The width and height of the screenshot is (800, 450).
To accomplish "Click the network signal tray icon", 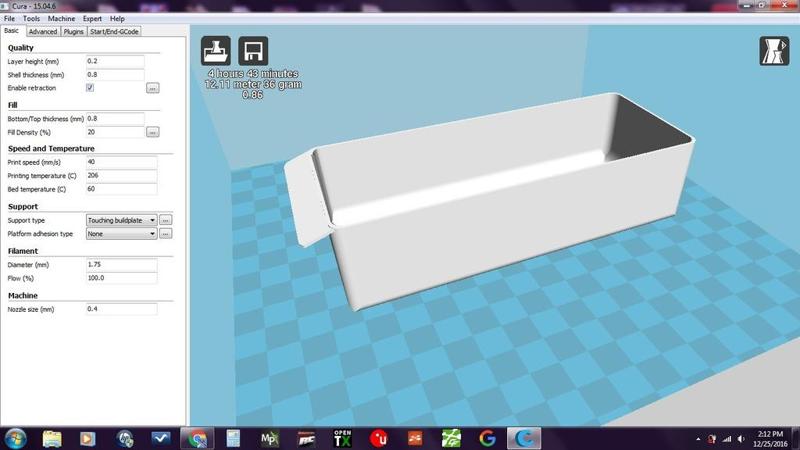I will coord(727,439).
